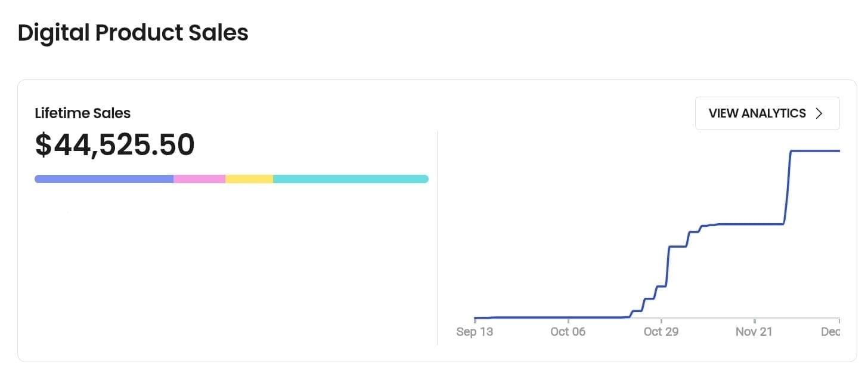Select the blue segment of the sales bar
The height and width of the screenshot is (367, 868).
click(104, 179)
